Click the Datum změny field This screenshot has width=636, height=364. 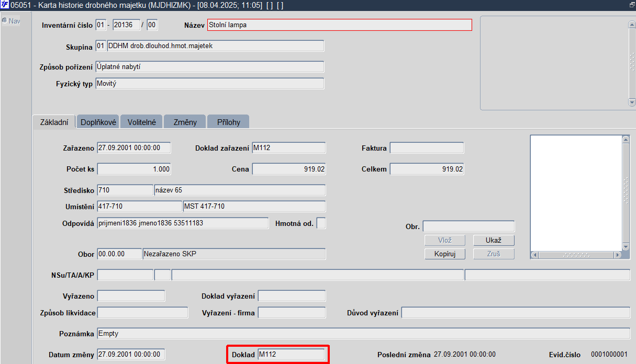(x=131, y=355)
